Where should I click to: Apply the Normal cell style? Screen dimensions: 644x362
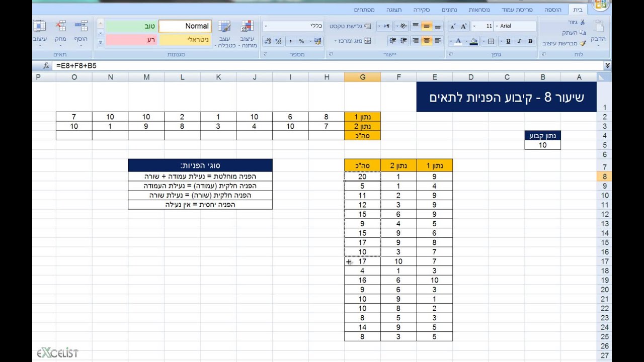click(x=185, y=26)
